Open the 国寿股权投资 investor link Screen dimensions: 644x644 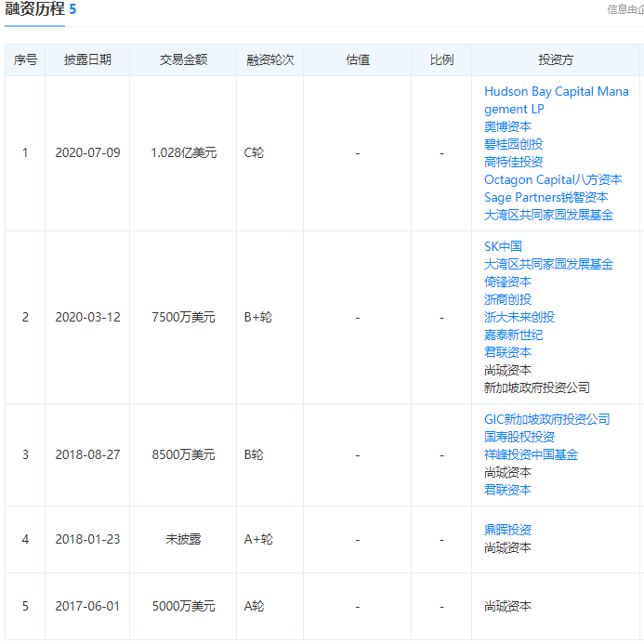(519, 438)
